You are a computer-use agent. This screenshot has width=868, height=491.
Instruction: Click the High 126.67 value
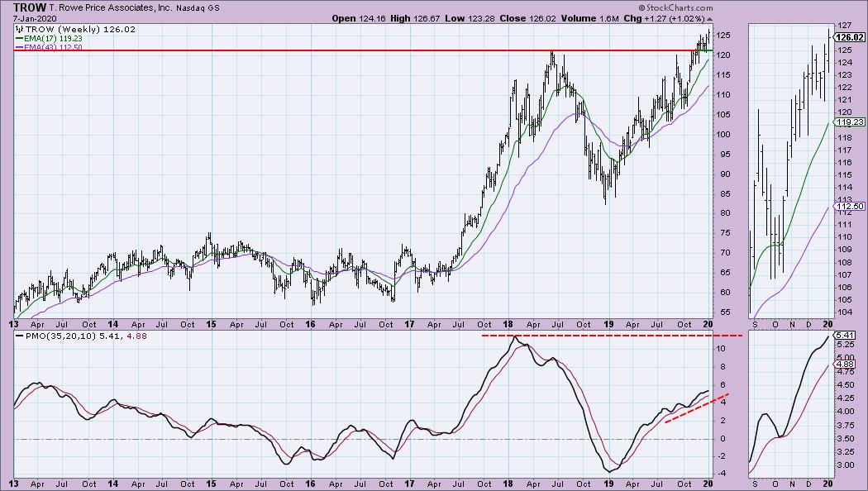click(415, 18)
